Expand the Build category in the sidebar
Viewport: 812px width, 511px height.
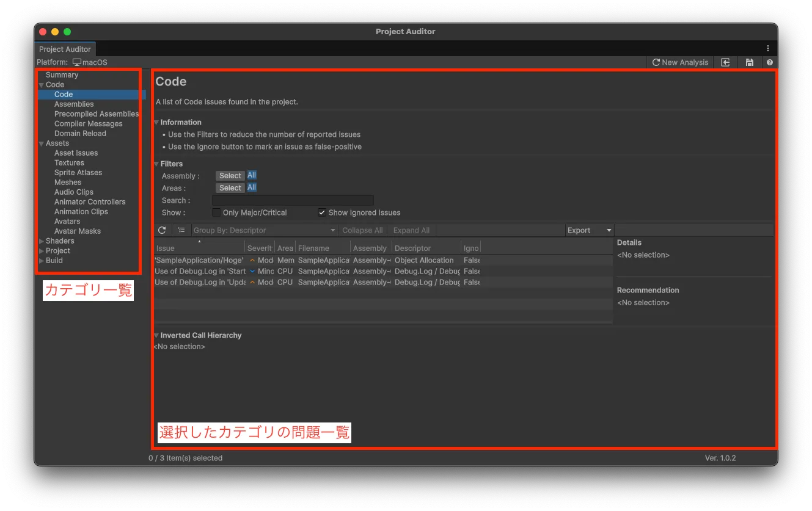click(x=42, y=261)
